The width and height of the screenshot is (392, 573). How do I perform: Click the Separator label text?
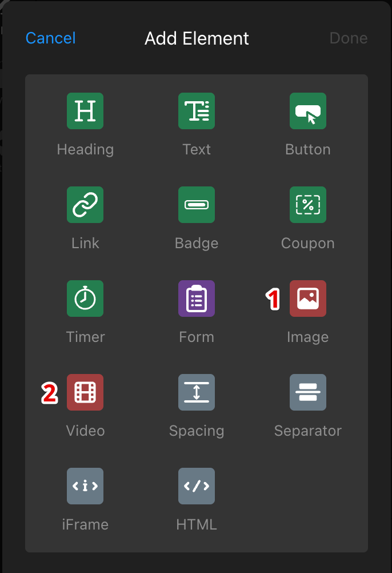coord(308,431)
